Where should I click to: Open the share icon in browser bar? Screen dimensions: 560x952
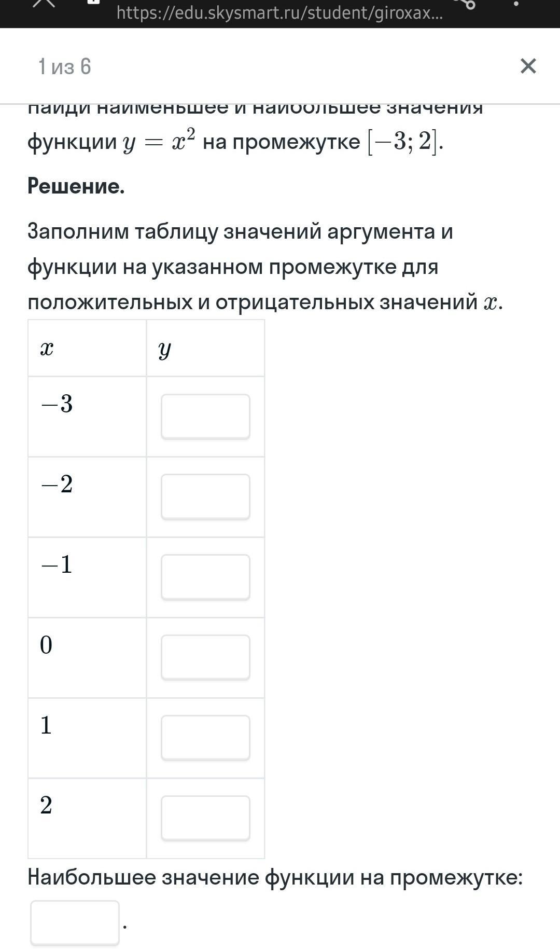pyautogui.click(x=464, y=3)
